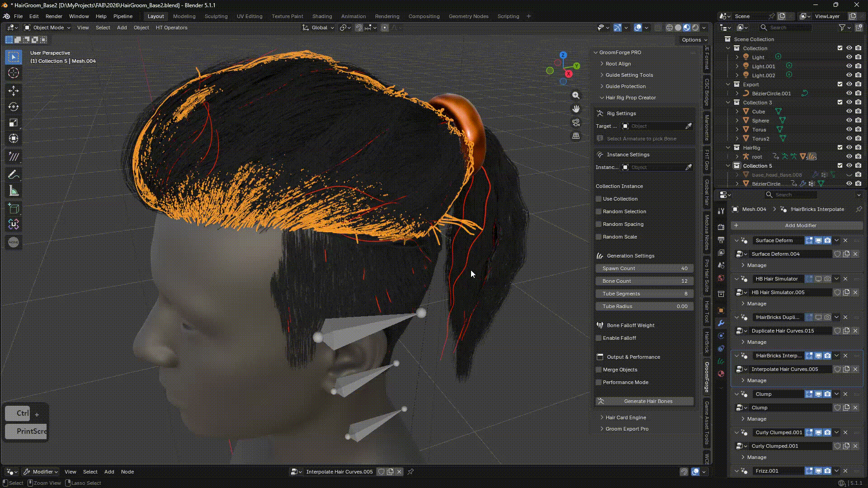The width and height of the screenshot is (868, 488).
Task: Switch to wireframe viewport shading
Action: 670,28
